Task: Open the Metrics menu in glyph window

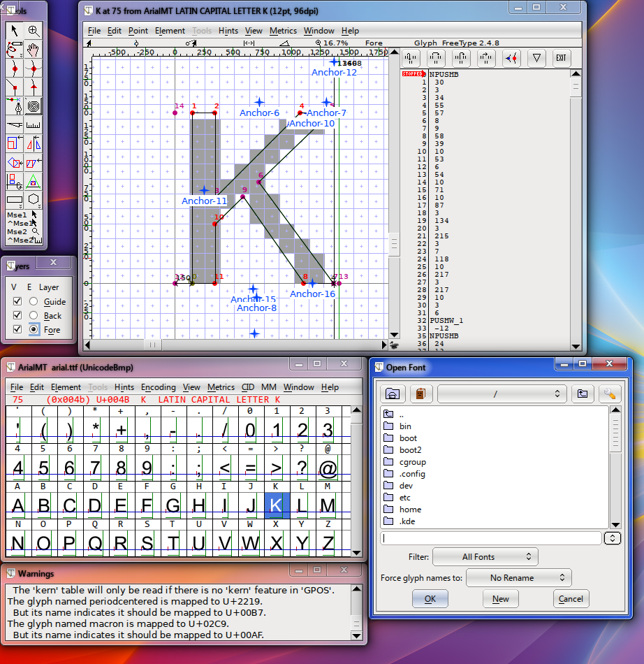Action: [x=282, y=31]
